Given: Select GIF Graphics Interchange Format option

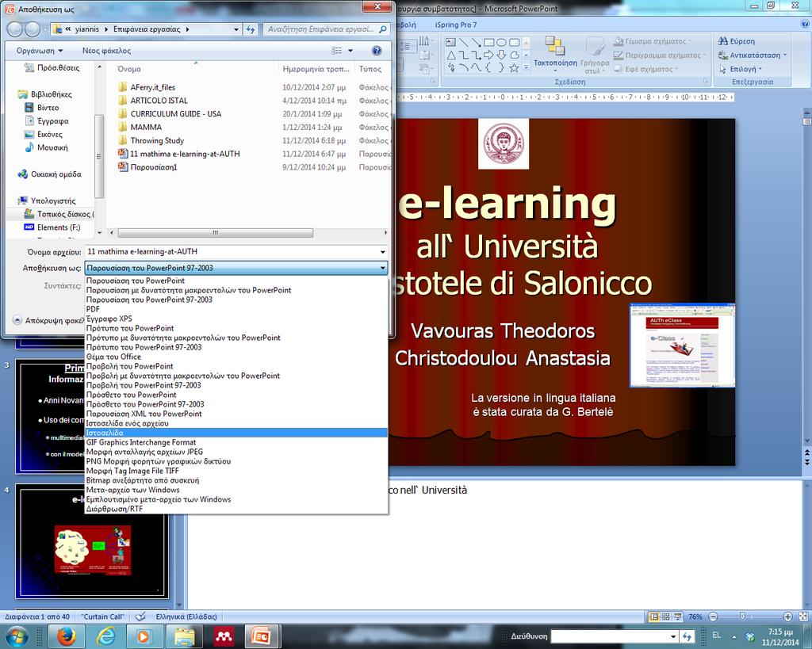Looking at the screenshot, I should (x=236, y=442).
